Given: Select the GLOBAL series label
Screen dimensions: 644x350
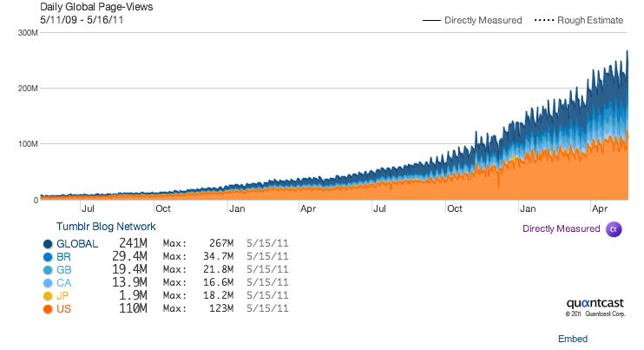Looking at the screenshot, I should [77, 244].
